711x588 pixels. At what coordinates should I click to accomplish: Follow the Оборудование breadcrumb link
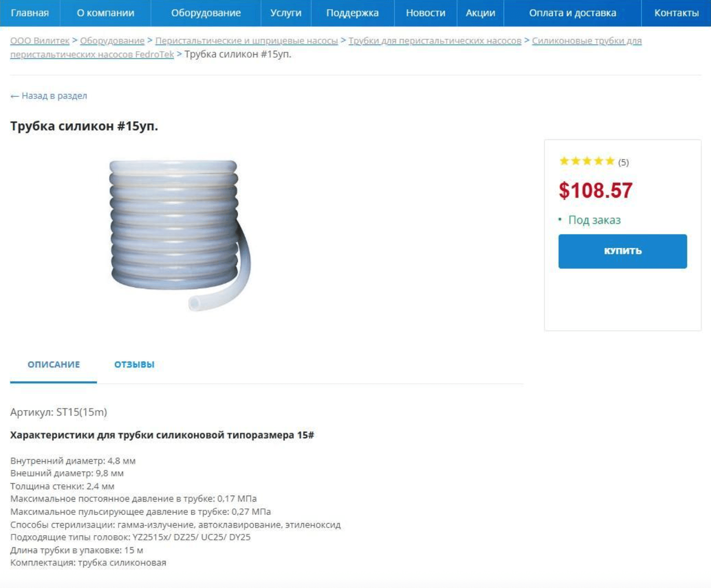pyautogui.click(x=112, y=41)
